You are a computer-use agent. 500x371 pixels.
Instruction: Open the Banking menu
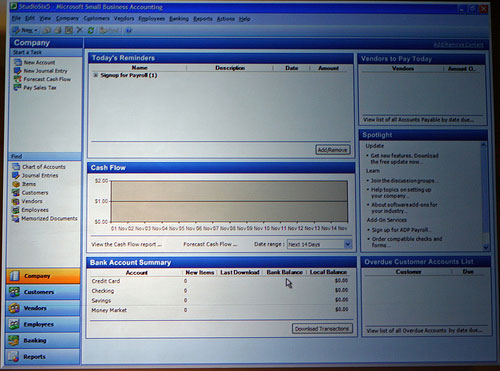tap(179, 19)
